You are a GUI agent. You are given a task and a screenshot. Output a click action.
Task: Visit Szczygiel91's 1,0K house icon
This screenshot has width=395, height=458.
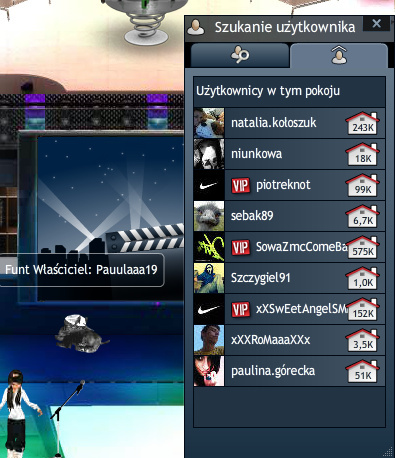point(362,278)
